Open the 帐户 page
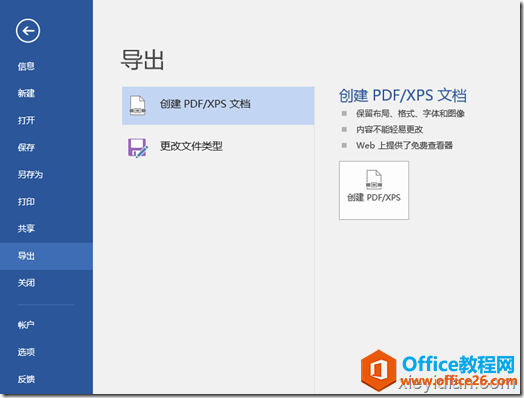524x398 pixels. pyautogui.click(x=46, y=325)
